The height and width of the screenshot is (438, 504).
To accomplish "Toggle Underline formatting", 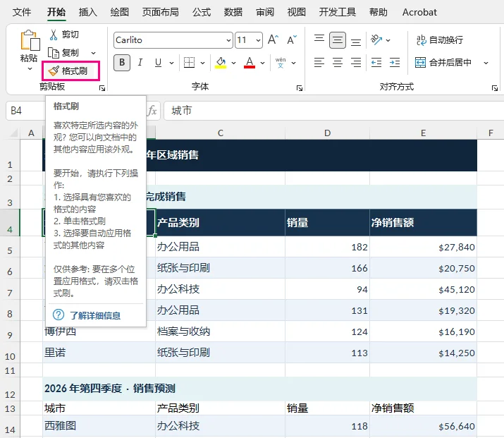I will click(158, 62).
